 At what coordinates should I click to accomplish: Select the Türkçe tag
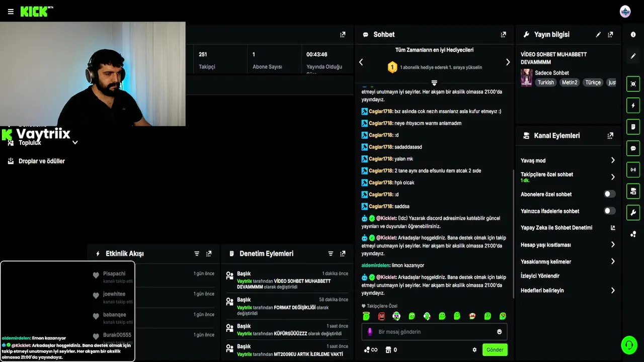coord(593,82)
